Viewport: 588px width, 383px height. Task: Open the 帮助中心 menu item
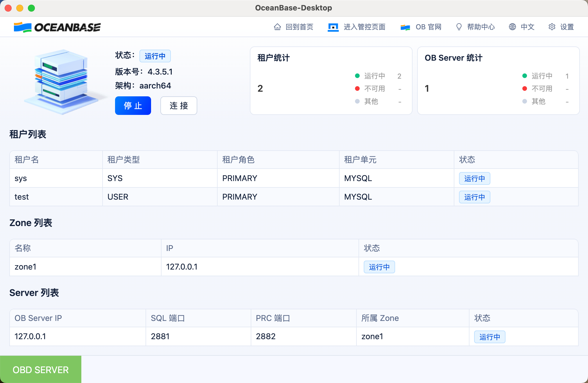pos(481,27)
